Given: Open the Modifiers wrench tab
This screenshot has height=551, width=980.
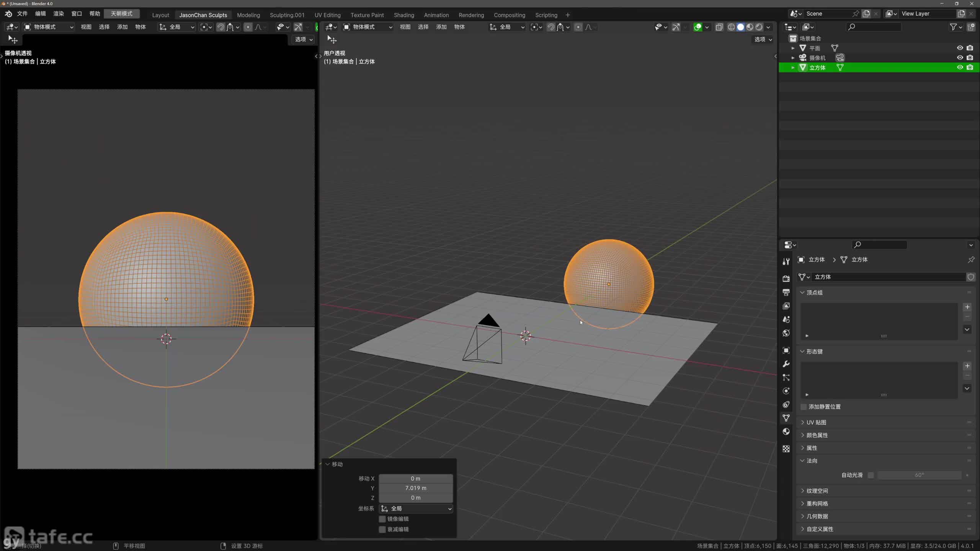Looking at the screenshot, I should click(786, 364).
